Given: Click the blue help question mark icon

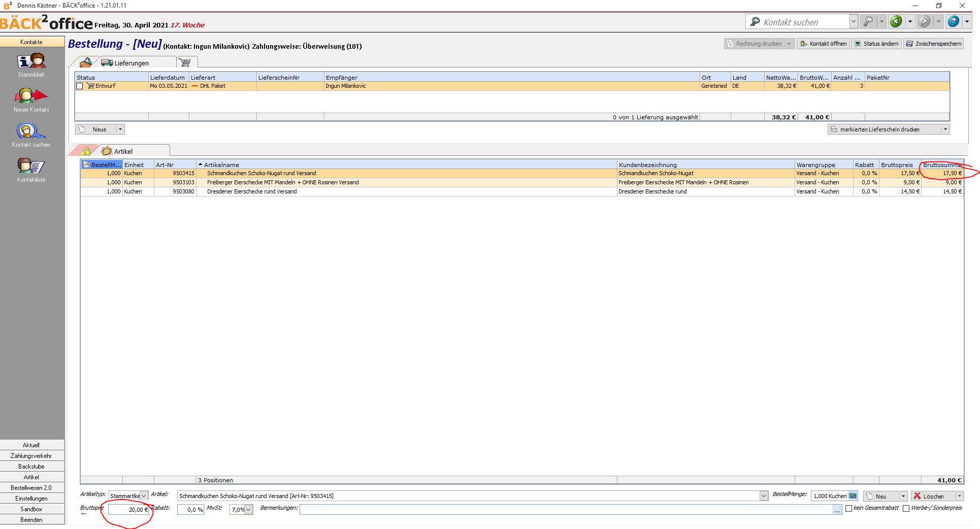Looking at the screenshot, I should (953, 22).
